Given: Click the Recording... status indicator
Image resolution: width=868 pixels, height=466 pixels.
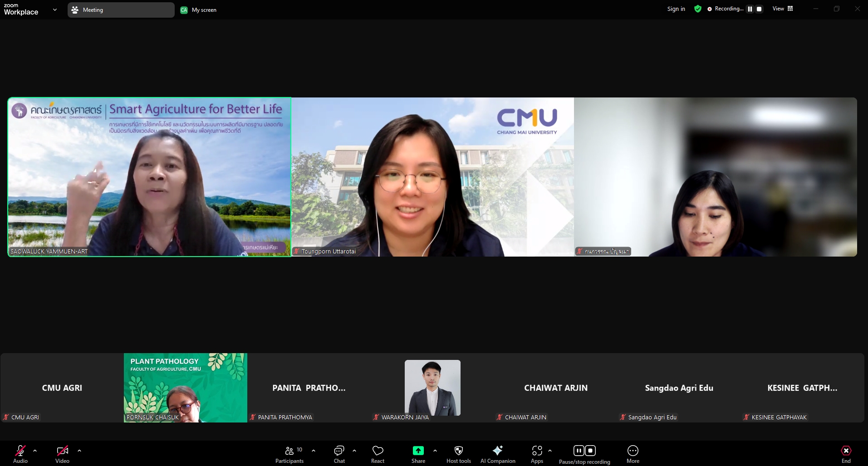Looking at the screenshot, I should coord(726,9).
